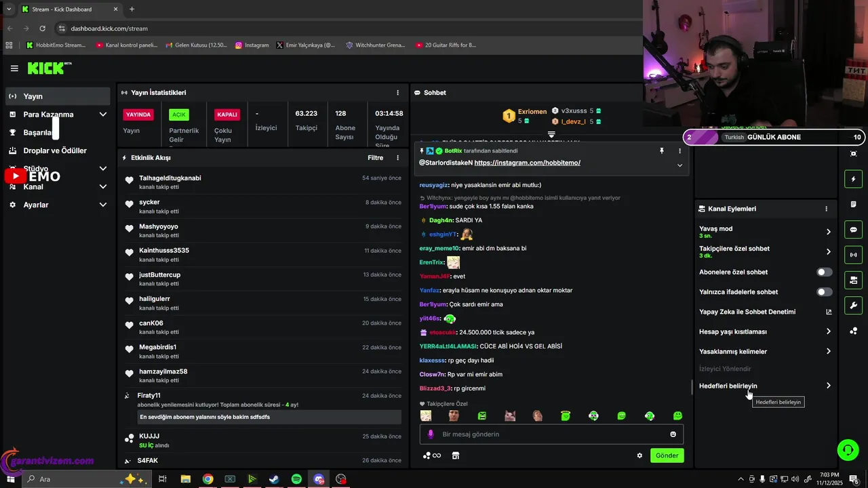Unpin the BotRix pinned message
Screen dimensions: 868x488
pos(662,150)
